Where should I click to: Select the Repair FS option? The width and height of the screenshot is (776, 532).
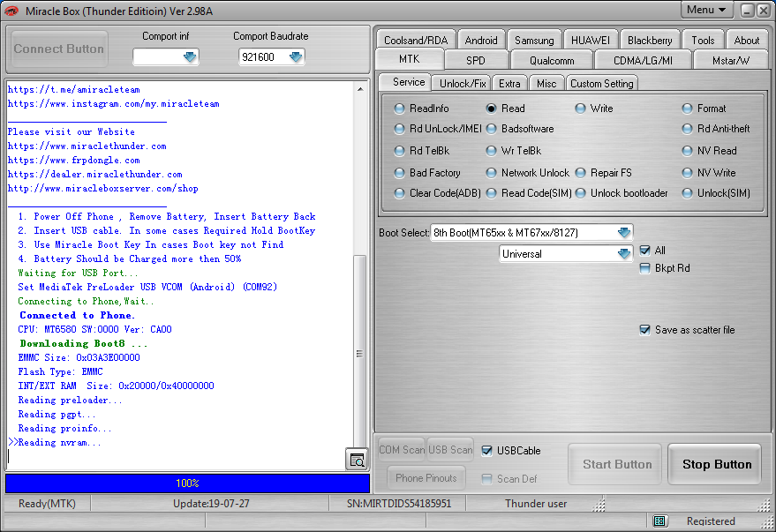point(604,173)
